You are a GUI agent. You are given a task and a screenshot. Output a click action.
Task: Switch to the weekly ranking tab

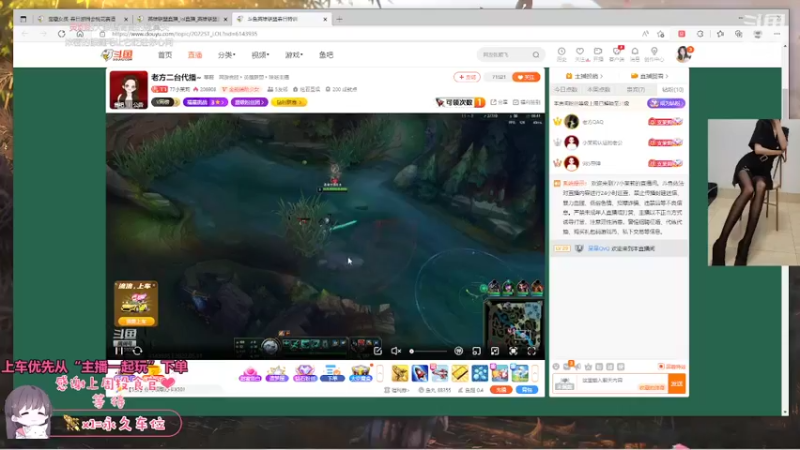point(598,89)
